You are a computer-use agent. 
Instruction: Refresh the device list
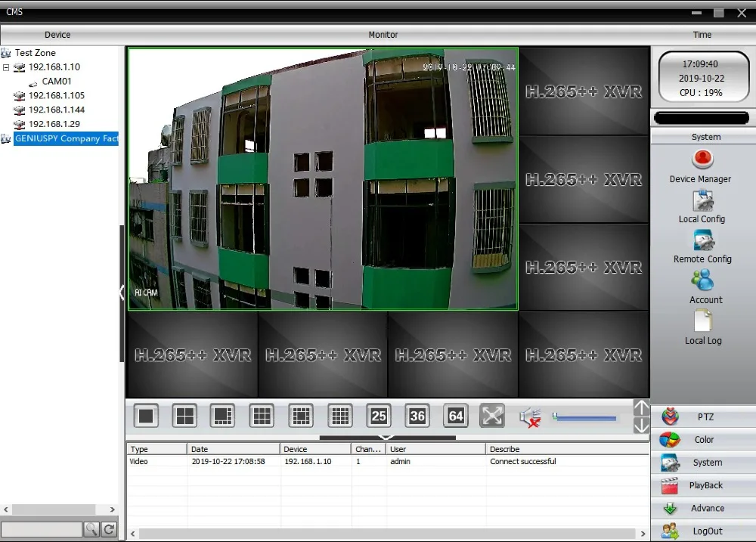click(x=110, y=529)
